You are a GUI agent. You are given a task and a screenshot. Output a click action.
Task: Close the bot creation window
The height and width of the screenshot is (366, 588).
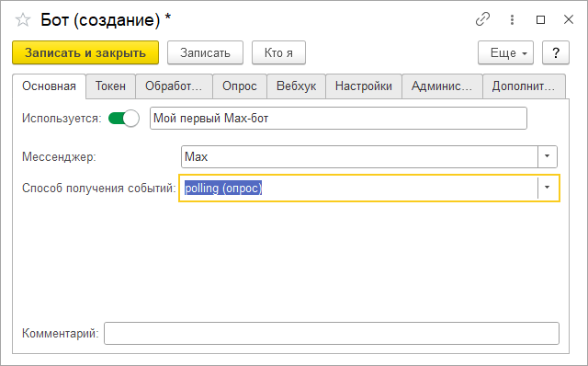click(569, 19)
